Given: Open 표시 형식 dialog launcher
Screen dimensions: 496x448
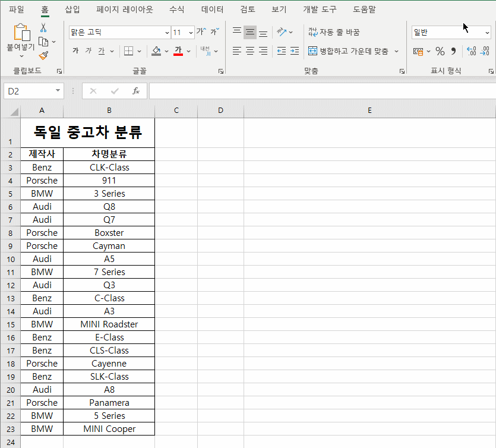Looking at the screenshot, I should 491,71.
